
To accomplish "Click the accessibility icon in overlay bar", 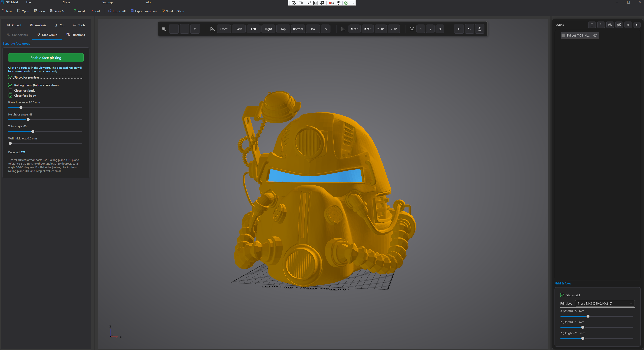I will (x=338, y=3).
